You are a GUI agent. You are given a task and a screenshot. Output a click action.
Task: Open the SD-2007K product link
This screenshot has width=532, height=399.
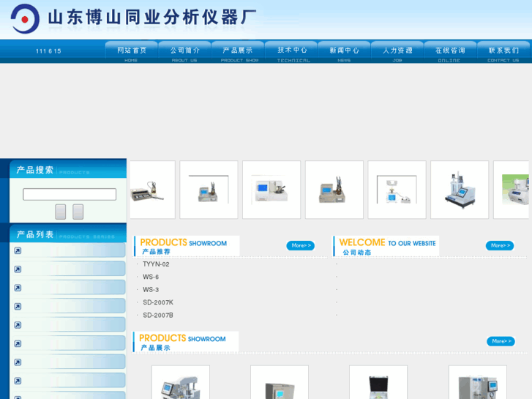(x=158, y=302)
